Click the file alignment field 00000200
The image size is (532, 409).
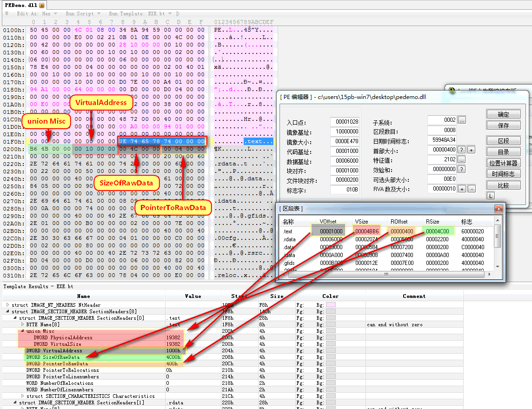coord(345,180)
